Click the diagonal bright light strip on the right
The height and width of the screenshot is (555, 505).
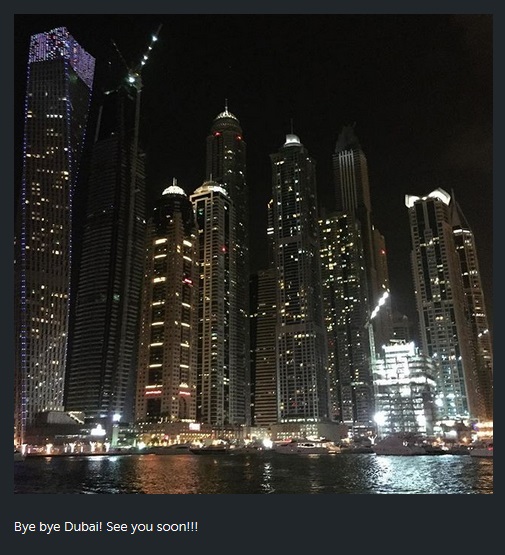[x=380, y=305]
